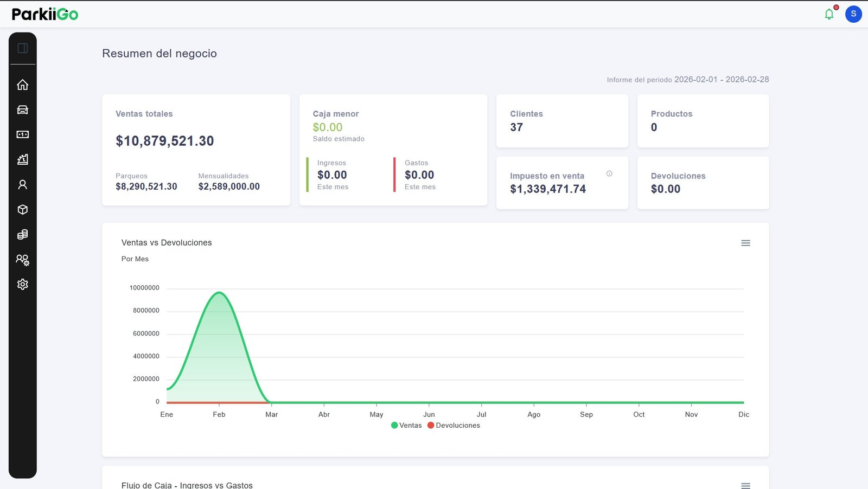
Task: Open the notifications bell
Action: coord(829,14)
